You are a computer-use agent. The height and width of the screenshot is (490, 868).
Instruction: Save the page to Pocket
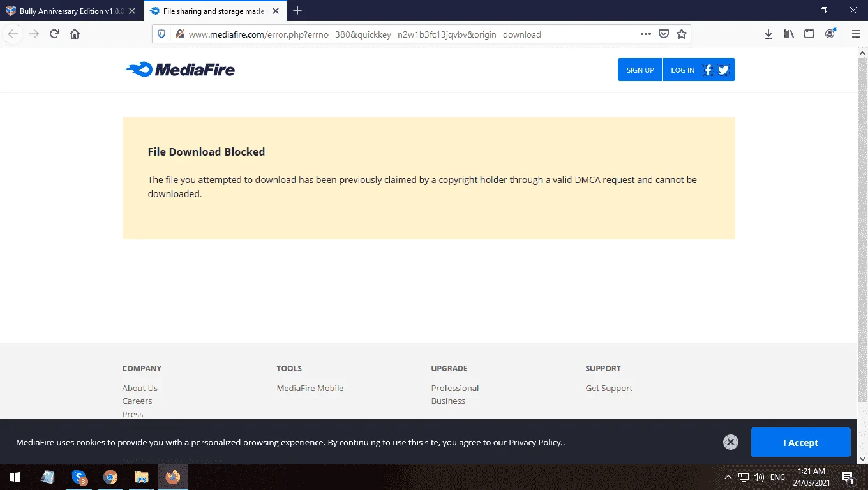664,34
